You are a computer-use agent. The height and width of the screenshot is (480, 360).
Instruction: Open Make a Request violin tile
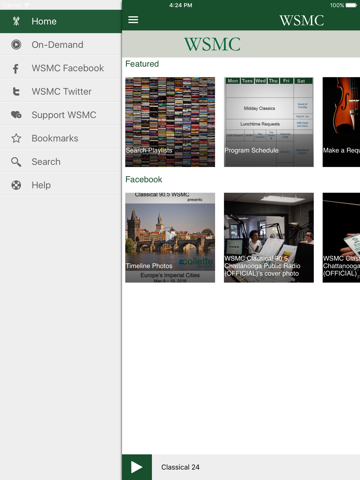341,122
